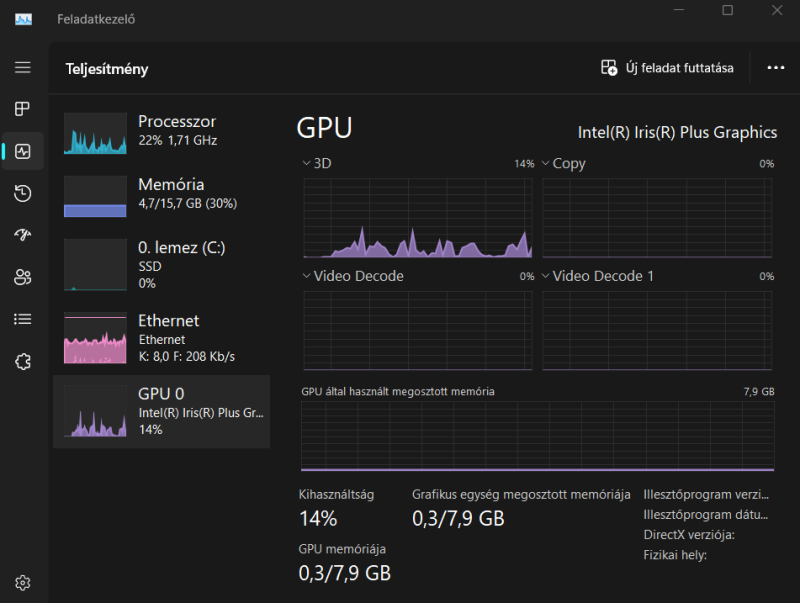The image size is (800, 603).
Task: Open the Startup apps icon
Action: pos(22,235)
